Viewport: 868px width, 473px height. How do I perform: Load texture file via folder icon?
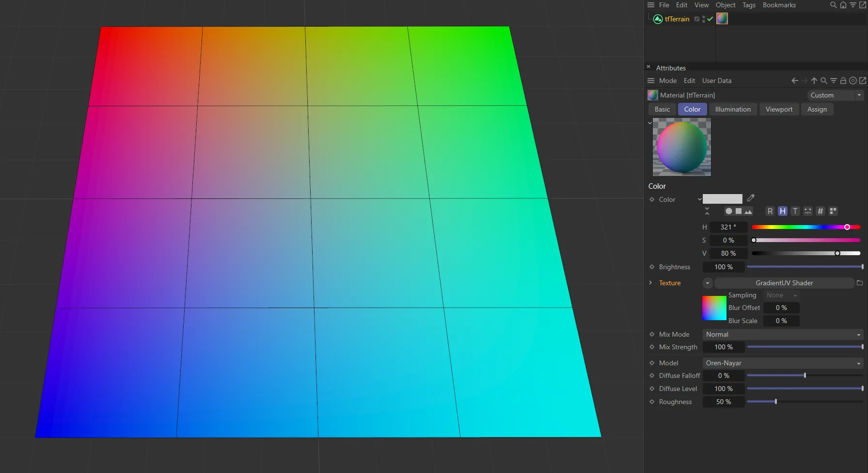(x=860, y=283)
